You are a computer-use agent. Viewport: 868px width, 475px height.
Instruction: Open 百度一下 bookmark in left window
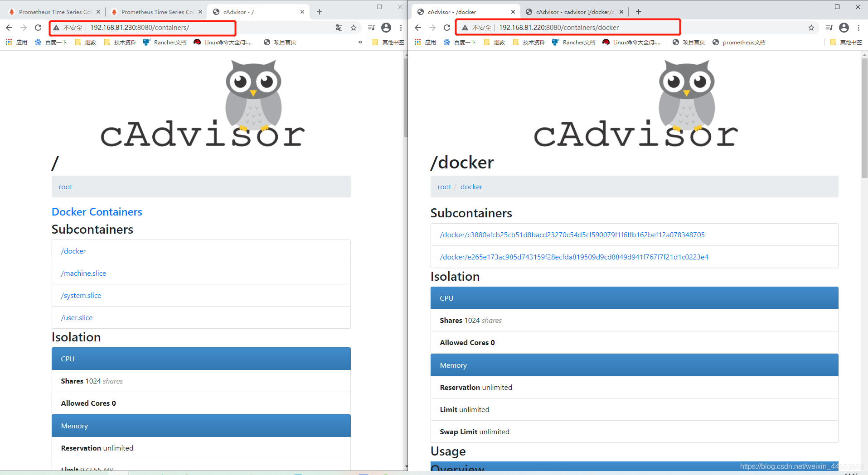click(51, 42)
